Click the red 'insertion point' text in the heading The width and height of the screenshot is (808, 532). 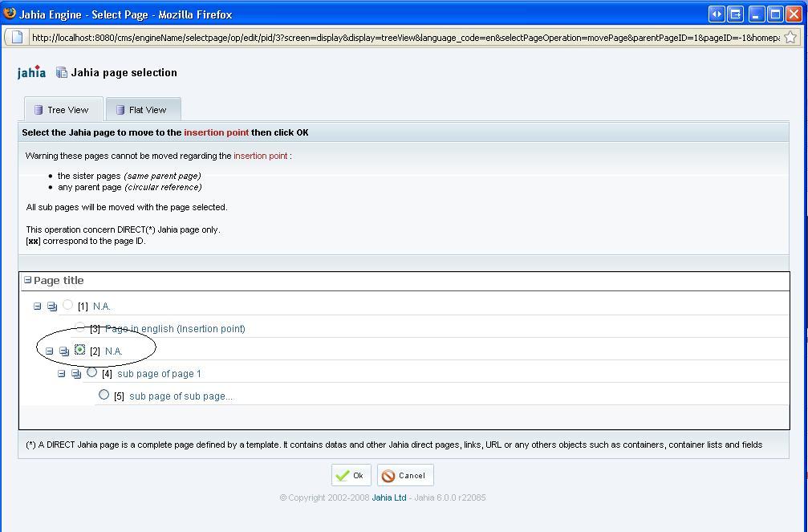(x=217, y=132)
